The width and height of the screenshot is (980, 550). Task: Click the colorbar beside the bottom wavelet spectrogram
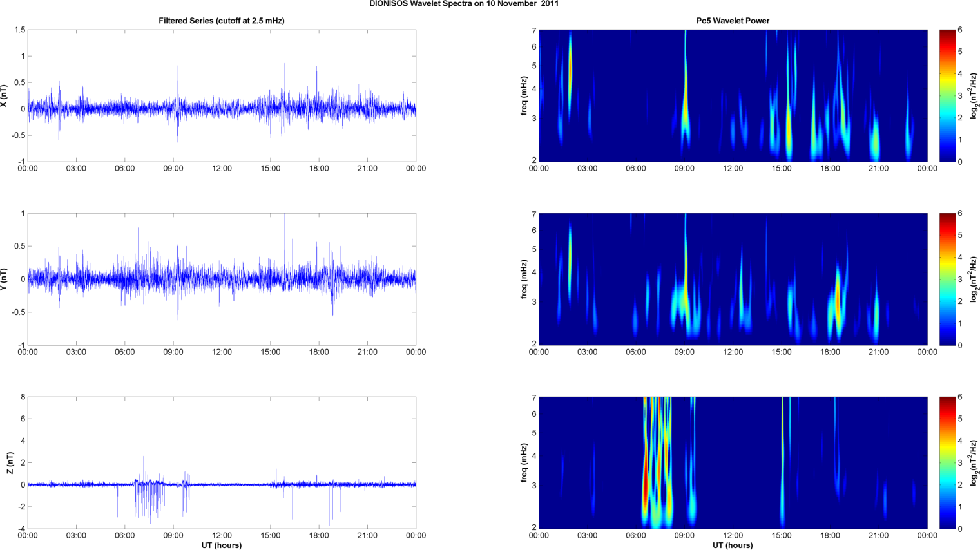pyautogui.click(x=947, y=463)
